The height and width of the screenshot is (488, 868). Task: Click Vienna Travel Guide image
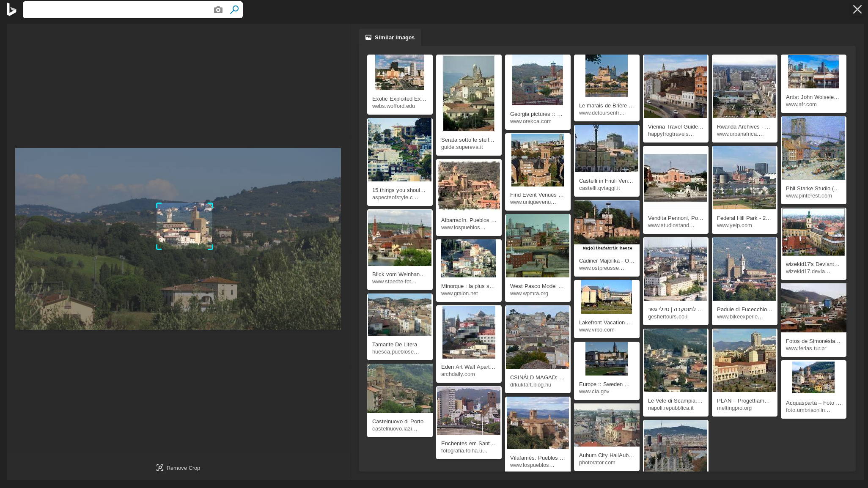click(675, 86)
